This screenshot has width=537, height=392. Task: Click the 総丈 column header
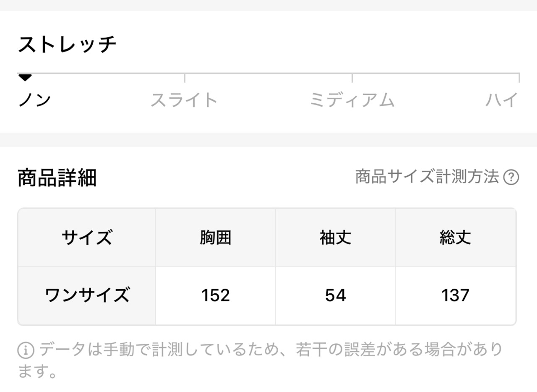(x=455, y=238)
